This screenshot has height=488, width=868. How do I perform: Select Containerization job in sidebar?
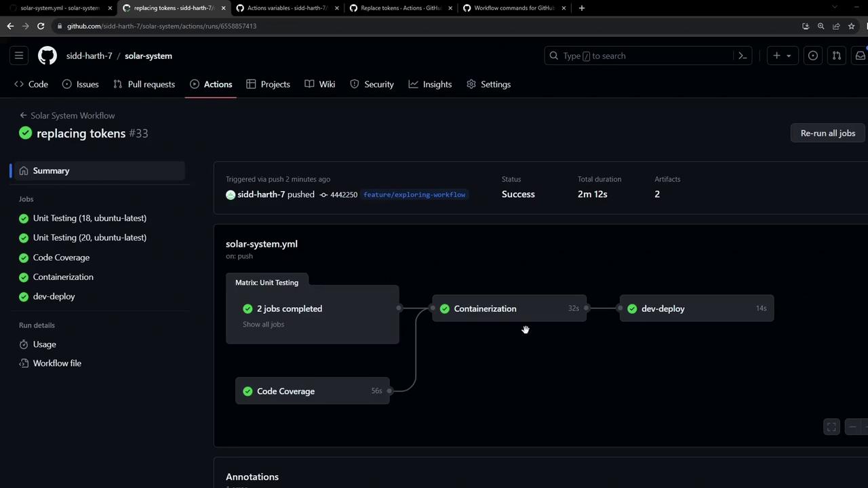63,277
